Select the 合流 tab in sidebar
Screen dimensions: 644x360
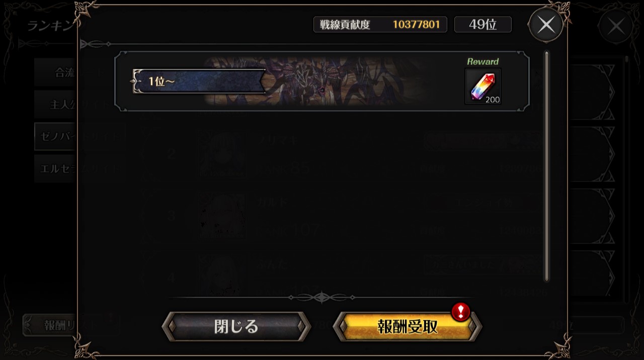(x=56, y=73)
